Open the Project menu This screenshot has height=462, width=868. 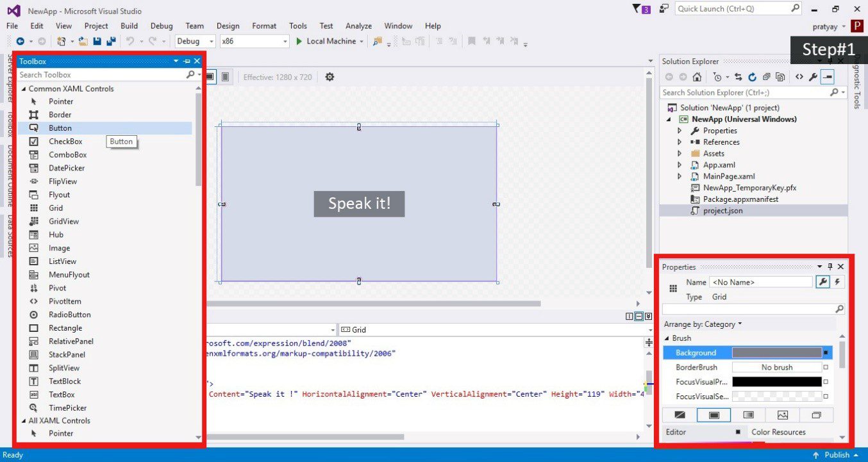(x=96, y=26)
